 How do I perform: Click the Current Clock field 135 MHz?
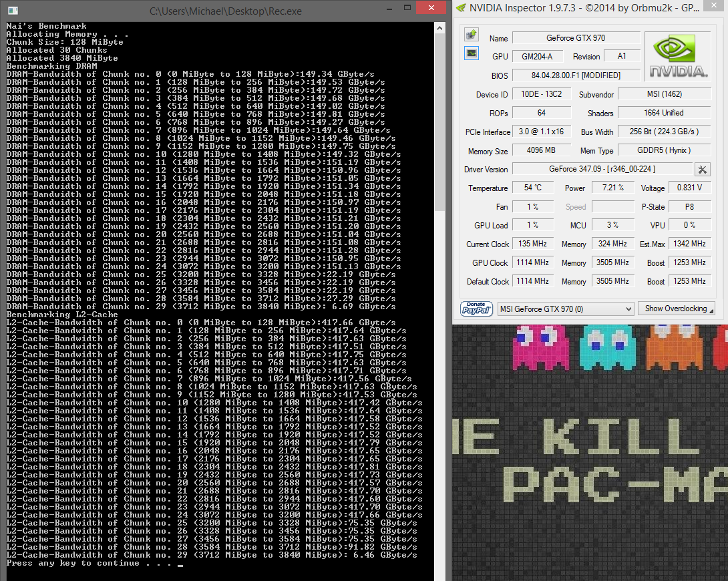[533, 244]
